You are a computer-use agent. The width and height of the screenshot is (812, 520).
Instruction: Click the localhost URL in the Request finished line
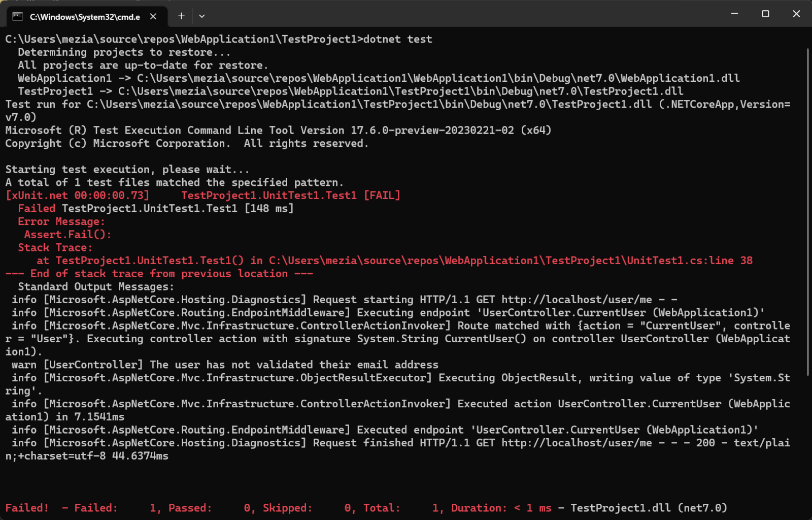[x=577, y=443]
